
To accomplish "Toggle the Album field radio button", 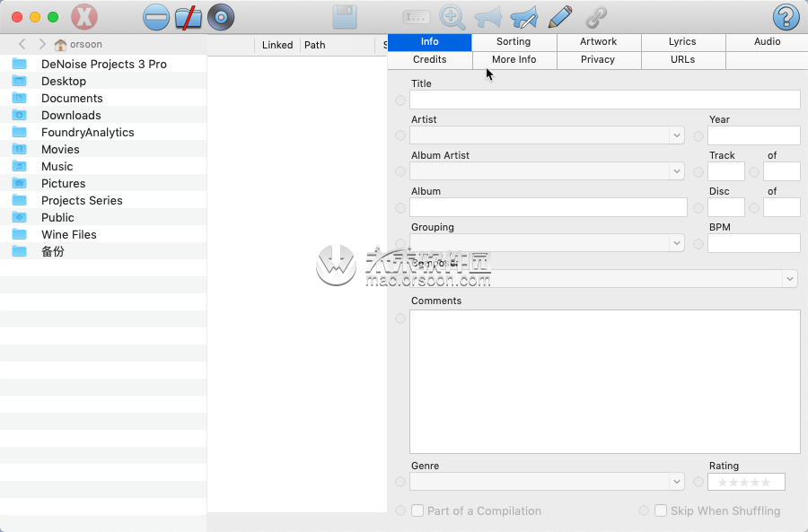I will pyautogui.click(x=400, y=208).
